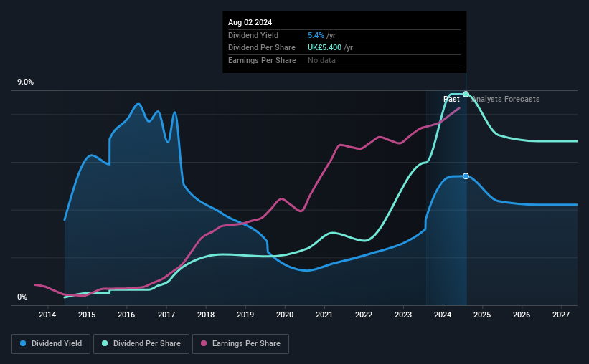Click the 2027 x-axis year label

click(x=561, y=315)
